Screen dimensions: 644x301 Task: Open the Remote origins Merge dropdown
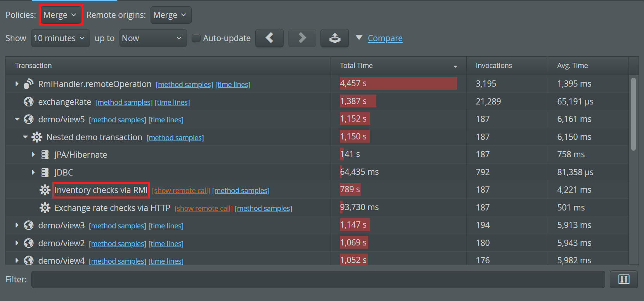171,15
